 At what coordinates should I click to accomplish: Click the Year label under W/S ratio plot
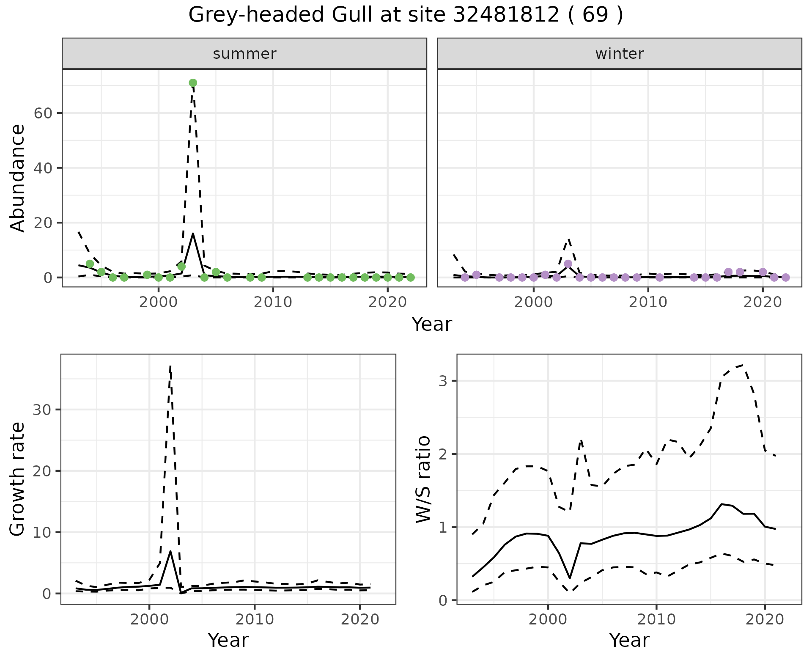click(629, 640)
